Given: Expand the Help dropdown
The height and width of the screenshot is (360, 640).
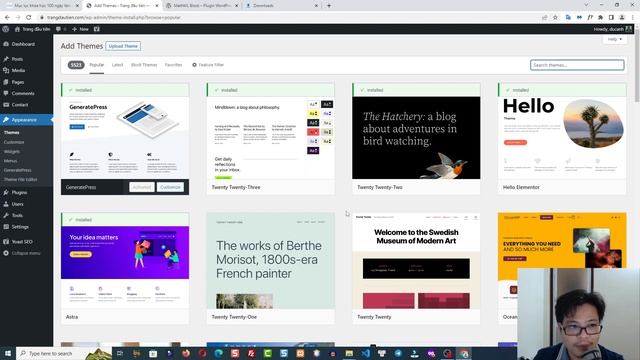Looking at the screenshot, I should 615,39.
